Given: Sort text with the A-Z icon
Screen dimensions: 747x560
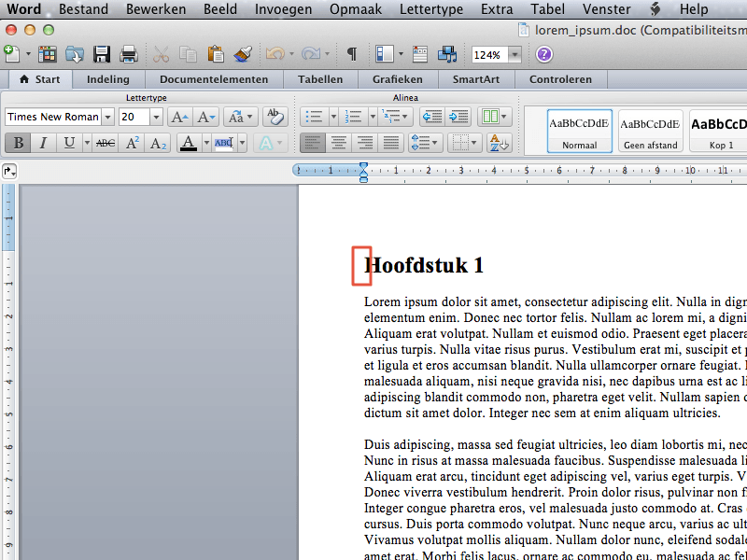Looking at the screenshot, I should [x=499, y=143].
